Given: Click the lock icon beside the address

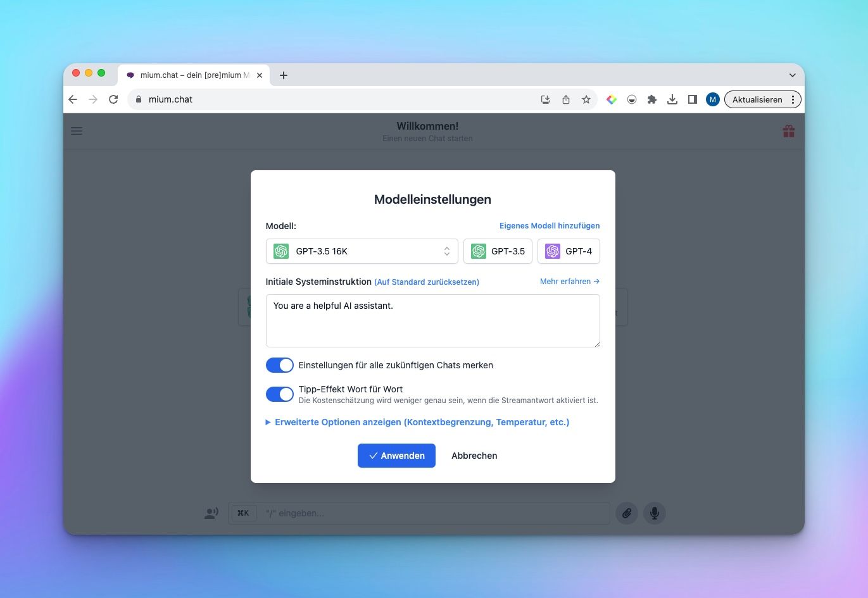Looking at the screenshot, I should pos(139,99).
